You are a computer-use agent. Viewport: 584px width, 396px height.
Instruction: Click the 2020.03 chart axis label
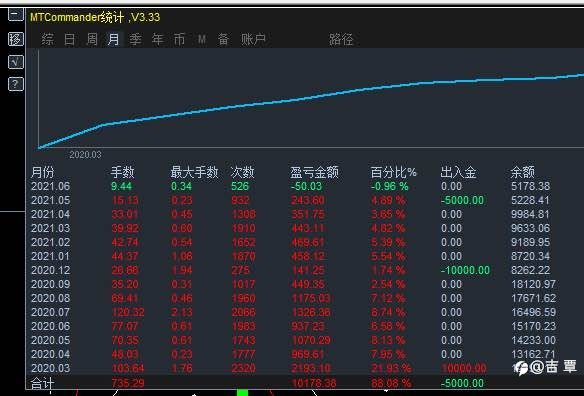[85, 155]
